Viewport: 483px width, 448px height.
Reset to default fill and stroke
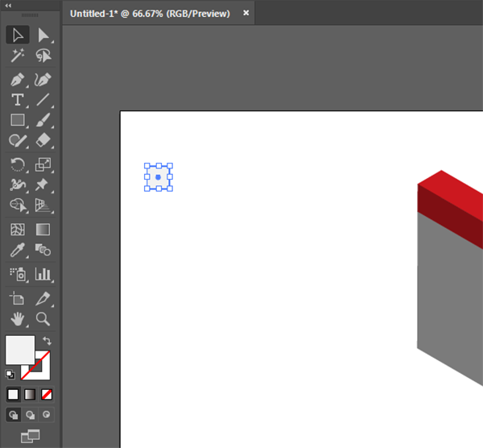(10, 375)
